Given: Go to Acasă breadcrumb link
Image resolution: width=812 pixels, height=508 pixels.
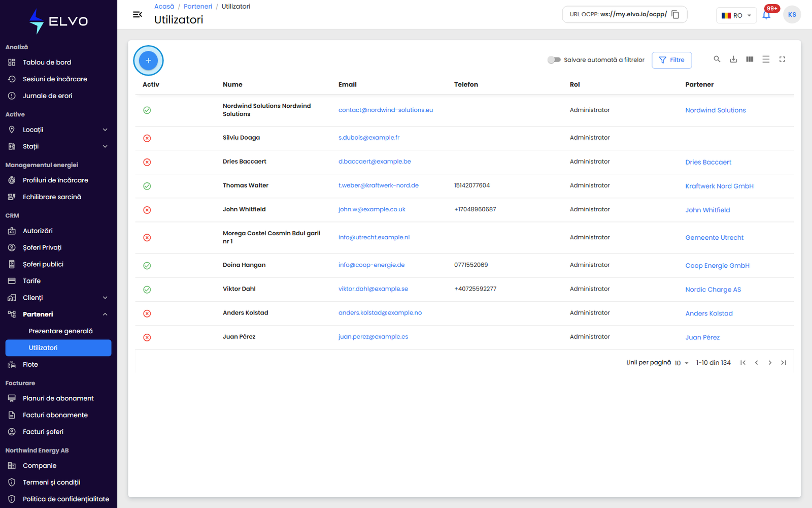Looking at the screenshot, I should point(164,7).
